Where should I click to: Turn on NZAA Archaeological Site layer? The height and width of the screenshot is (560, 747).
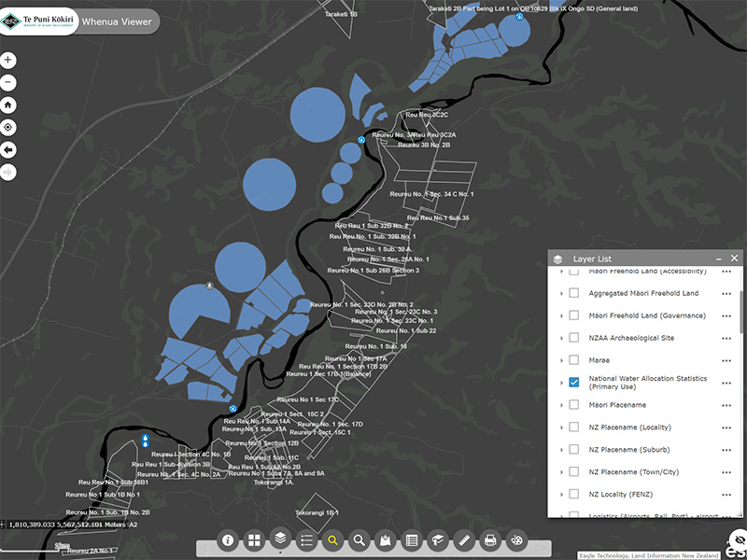coord(574,338)
